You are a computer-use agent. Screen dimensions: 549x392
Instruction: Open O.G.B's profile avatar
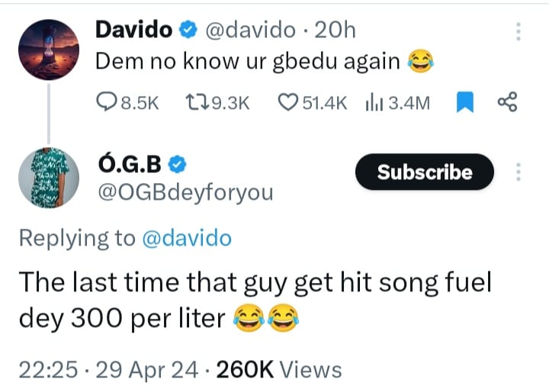click(48, 177)
